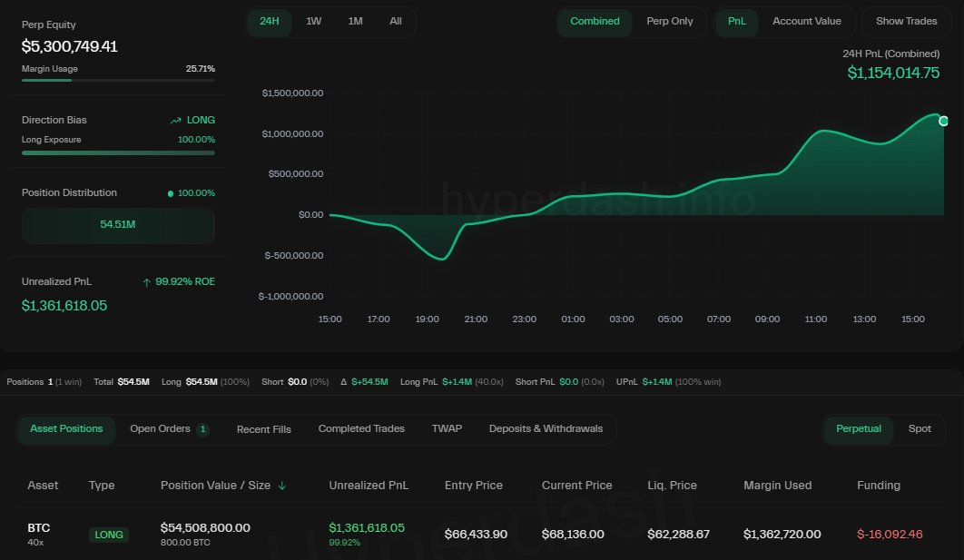Click the latest chart data point marker
Image resolution: width=964 pixels, height=560 pixels.
[x=942, y=120]
